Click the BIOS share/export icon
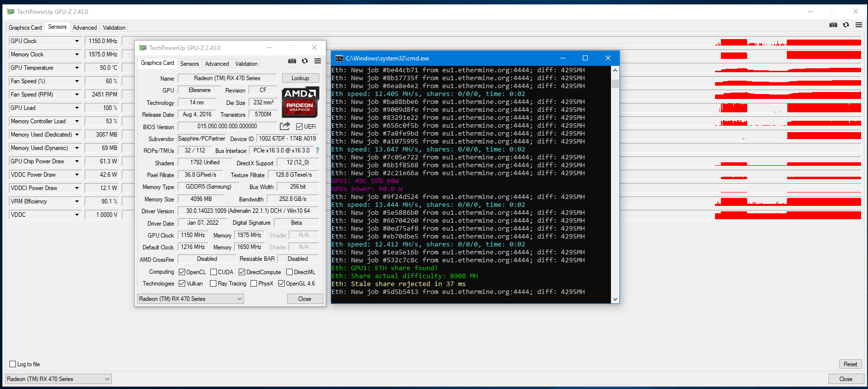The height and width of the screenshot is (389, 868). (x=285, y=126)
